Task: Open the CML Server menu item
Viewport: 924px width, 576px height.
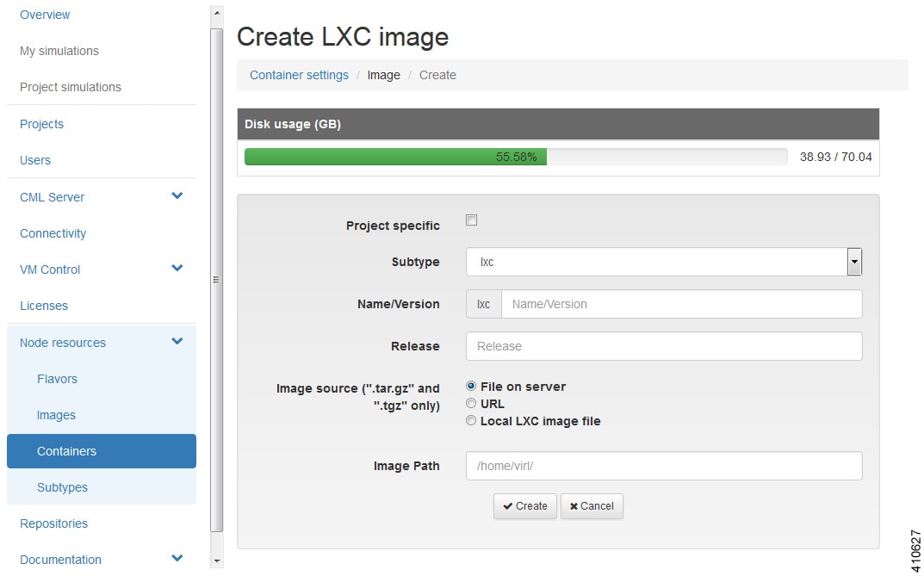Action: tap(52, 197)
